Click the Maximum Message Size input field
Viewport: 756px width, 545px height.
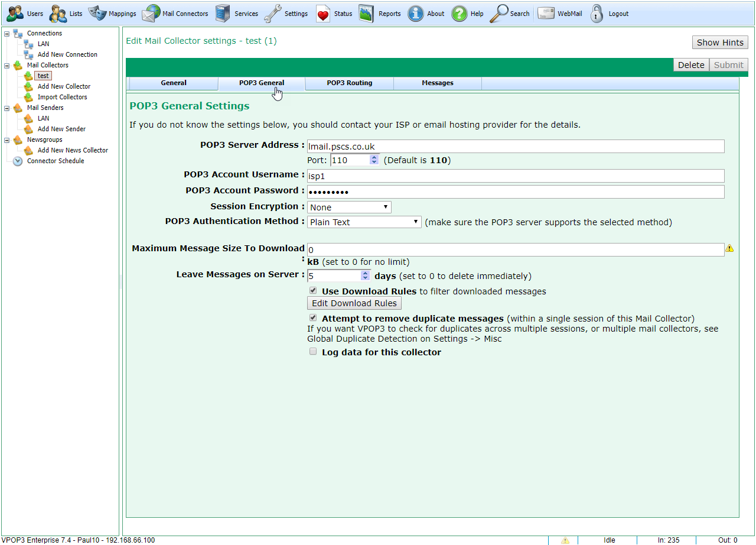[516, 249]
